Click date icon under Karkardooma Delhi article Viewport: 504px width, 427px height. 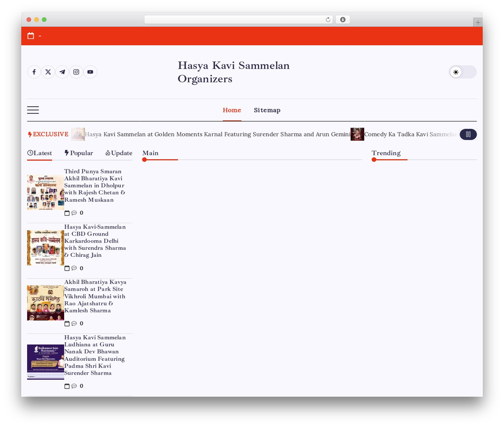(67, 268)
